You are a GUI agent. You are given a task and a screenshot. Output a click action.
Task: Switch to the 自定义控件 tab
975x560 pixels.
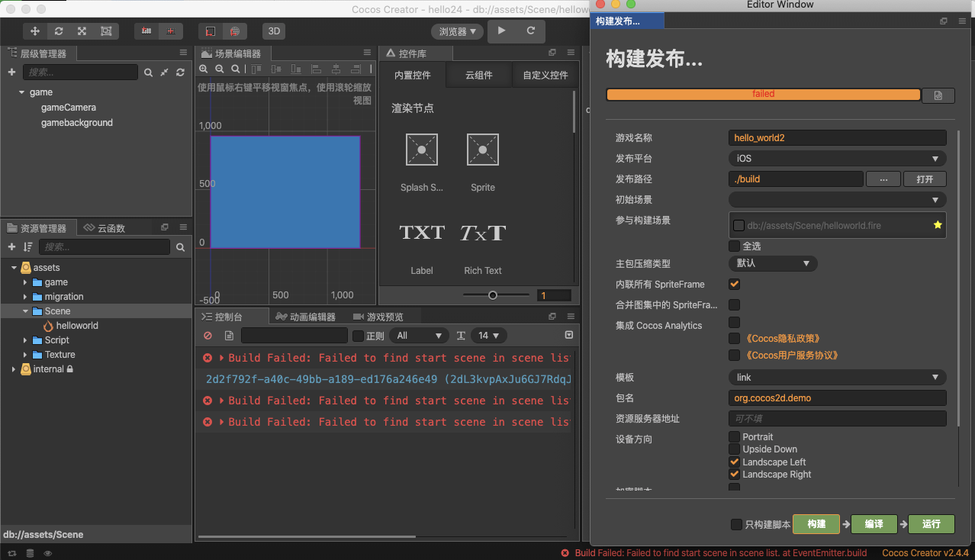(x=545, y=76)
